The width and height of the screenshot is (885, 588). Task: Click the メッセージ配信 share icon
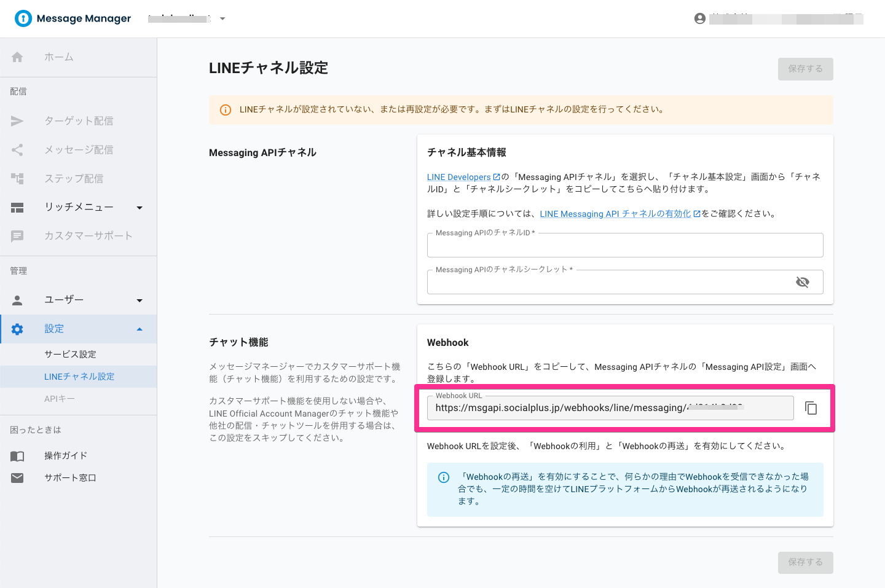tap(17, 150)
